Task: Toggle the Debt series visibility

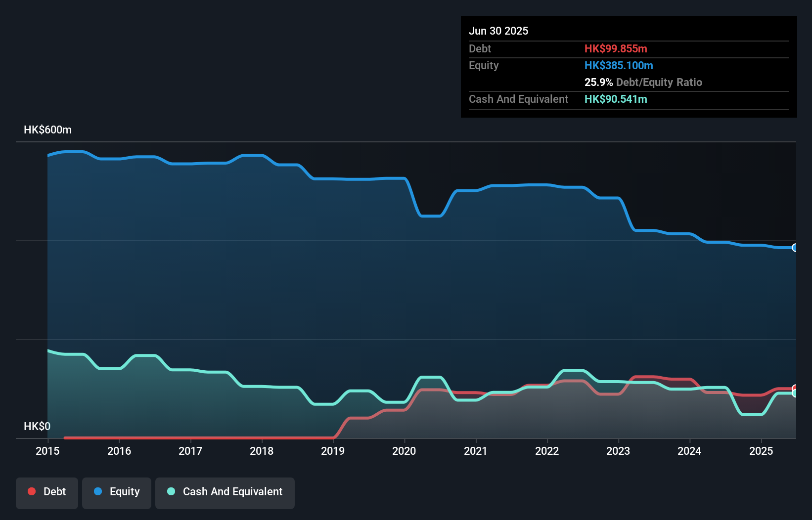Action: (x=46, y=491)
